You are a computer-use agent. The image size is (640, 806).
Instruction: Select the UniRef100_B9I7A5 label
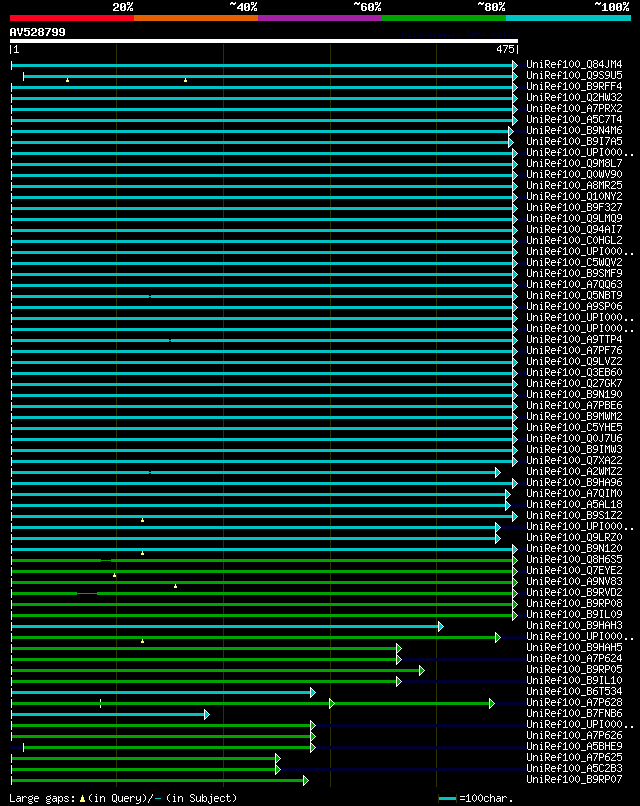pyautogui.click(x=574, y=142)
